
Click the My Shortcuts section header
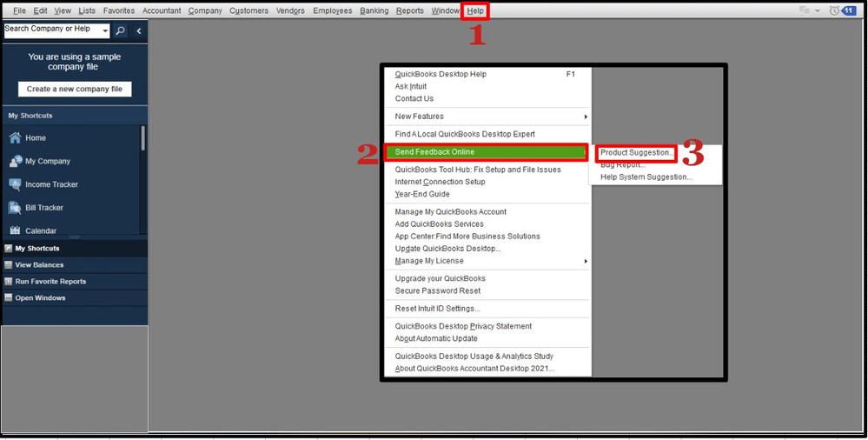click(75, 116)
